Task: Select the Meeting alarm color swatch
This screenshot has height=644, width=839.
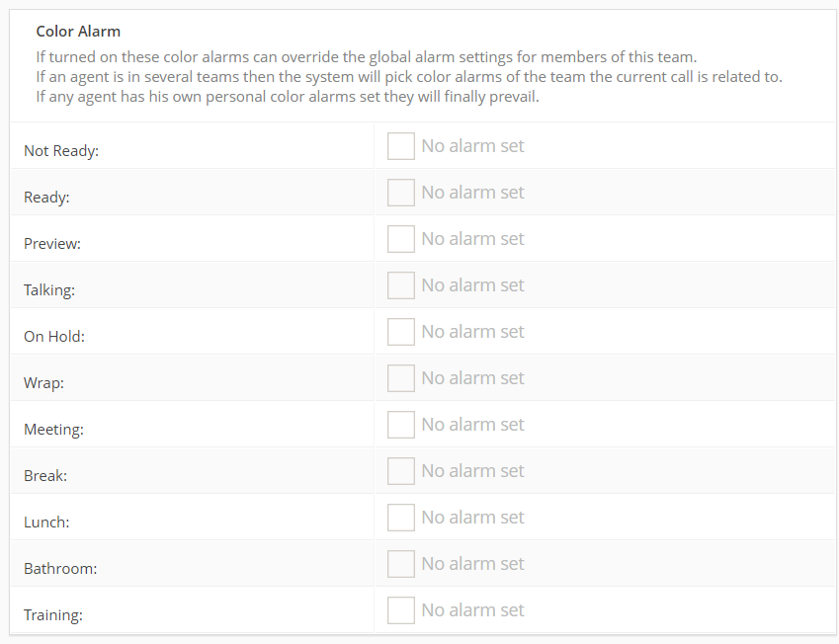Action: 401,425
